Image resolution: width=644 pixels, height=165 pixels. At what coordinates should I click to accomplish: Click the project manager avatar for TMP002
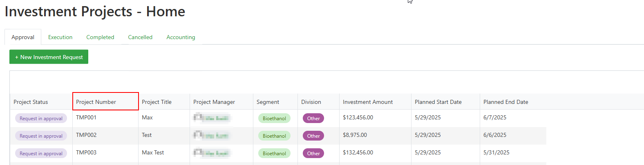[198, 135]
